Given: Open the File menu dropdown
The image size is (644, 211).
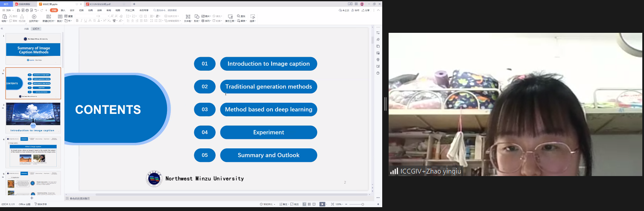Looking at the screenshot, I should 8,10.
